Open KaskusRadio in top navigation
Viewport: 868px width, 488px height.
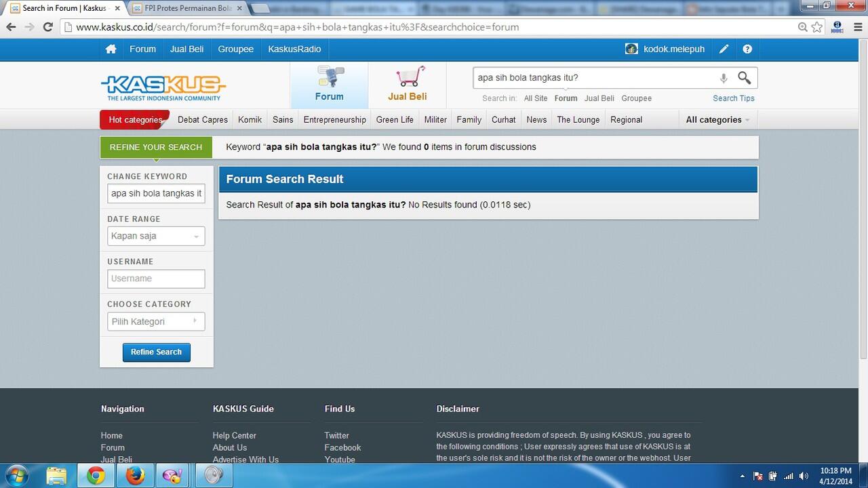pos(294,49)
